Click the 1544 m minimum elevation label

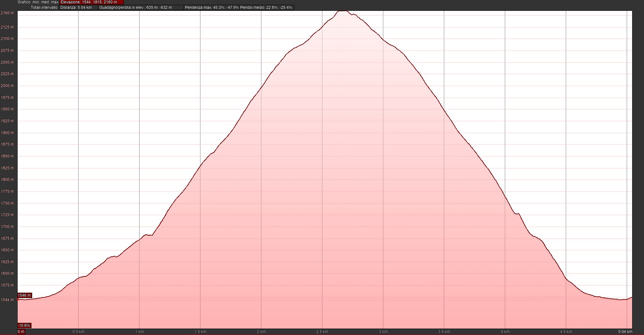tap(7, 300)
